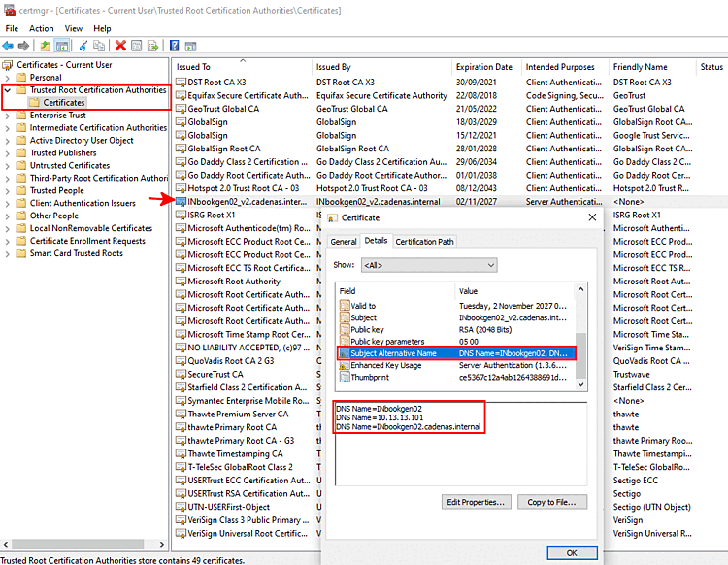The height and width of the screenshot is (565, 728).
Task: Click the Edit Properties button
Action: 476,502
